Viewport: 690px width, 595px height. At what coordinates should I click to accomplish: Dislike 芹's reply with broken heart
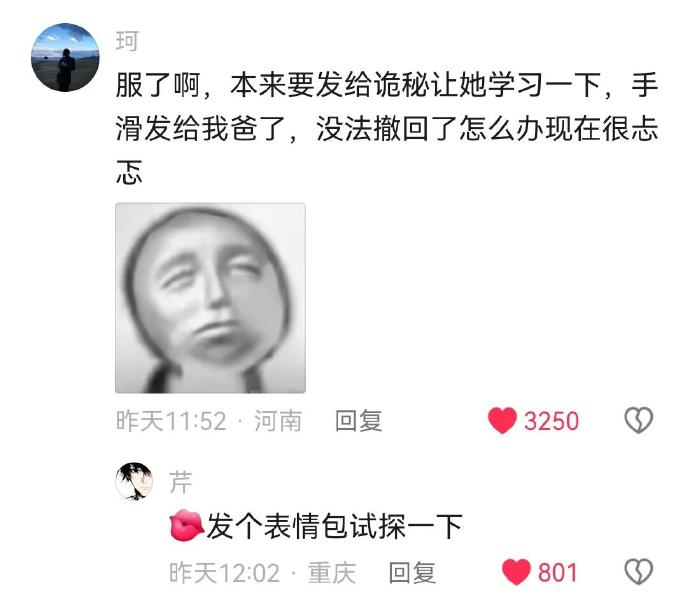[639, 572]
